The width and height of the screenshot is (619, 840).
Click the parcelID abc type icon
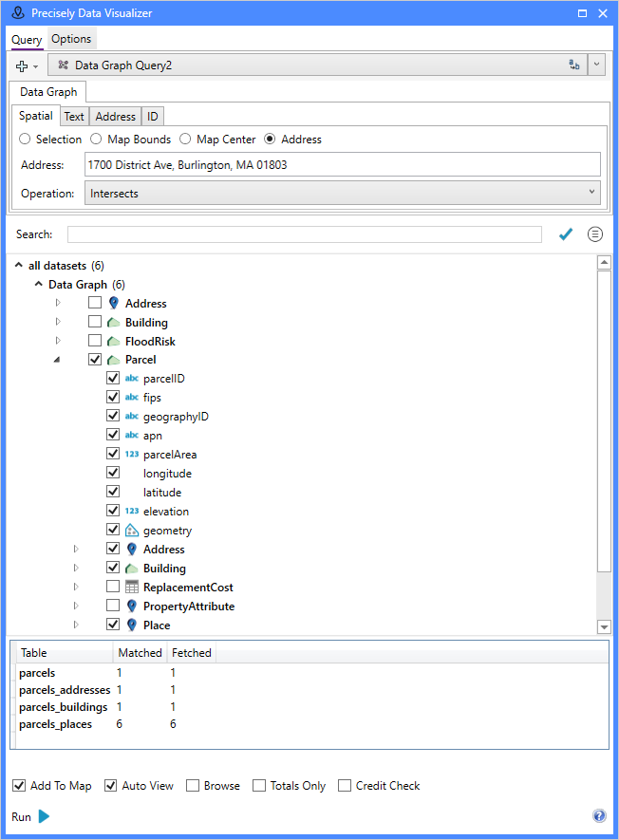[132, 378]
